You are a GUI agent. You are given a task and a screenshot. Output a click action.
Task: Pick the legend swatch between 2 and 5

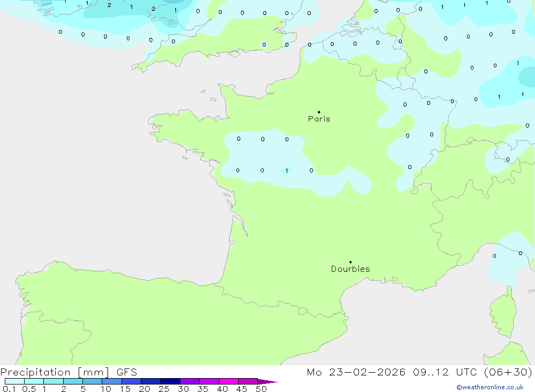[x=73, y=381]
